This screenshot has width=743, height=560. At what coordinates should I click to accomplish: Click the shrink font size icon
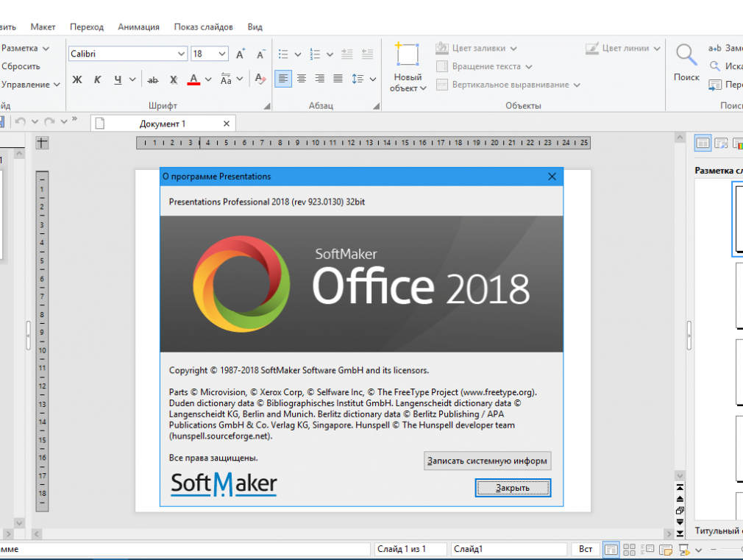click(260, 54)
